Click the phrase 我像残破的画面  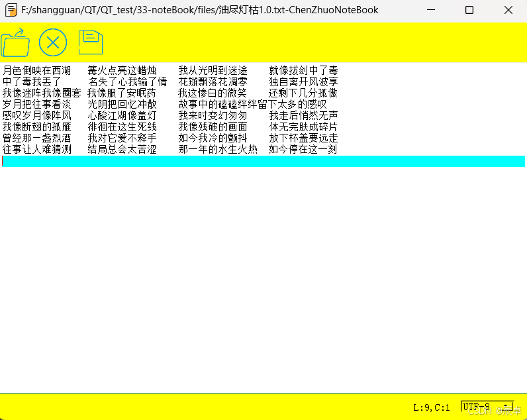(213, 127)
